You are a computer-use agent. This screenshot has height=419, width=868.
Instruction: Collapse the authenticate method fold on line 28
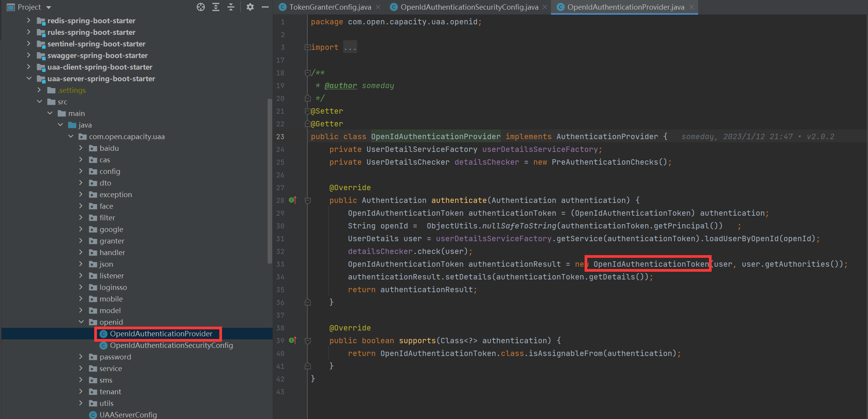coord(308,200)
